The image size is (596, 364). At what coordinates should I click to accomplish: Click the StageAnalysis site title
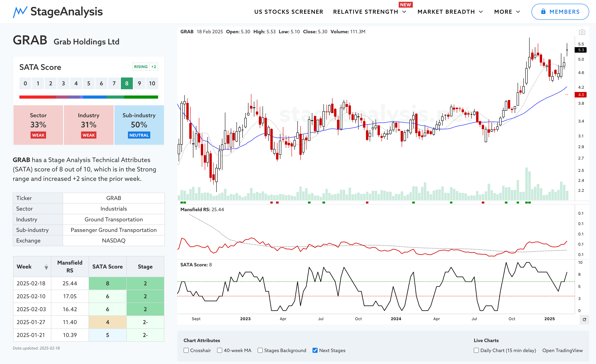pos(67,12)
